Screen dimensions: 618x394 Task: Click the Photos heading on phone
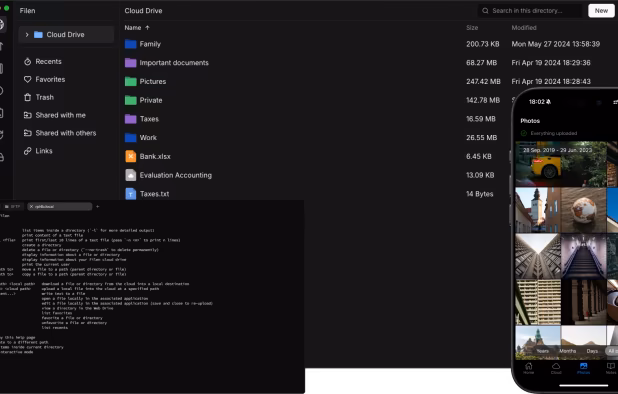(x=530, y=121)
